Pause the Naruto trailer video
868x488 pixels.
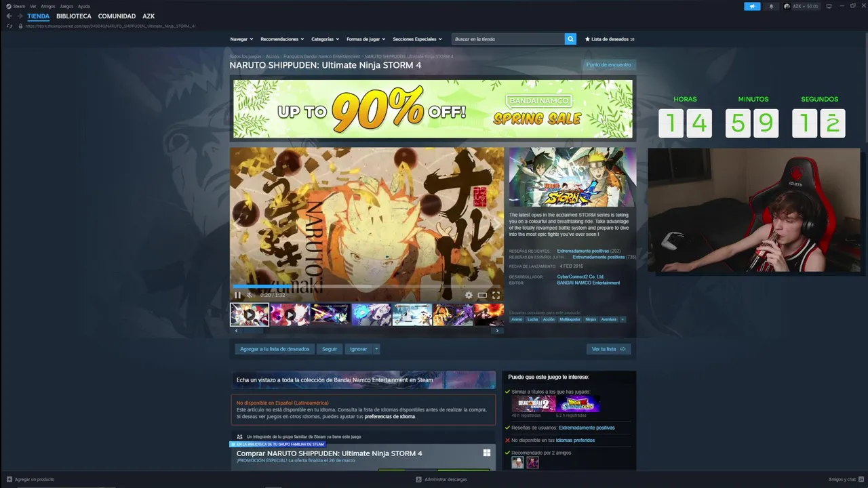pos(237,295)
